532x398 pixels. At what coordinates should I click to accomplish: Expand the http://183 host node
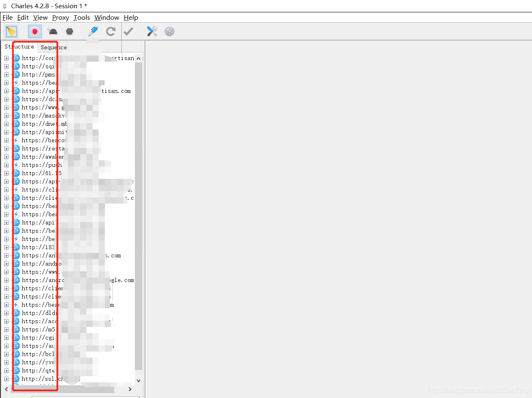pos(6,247)
